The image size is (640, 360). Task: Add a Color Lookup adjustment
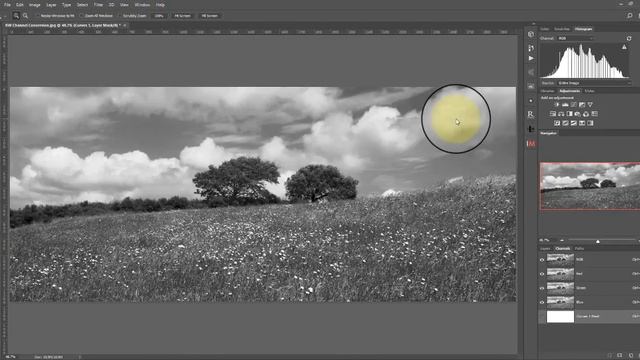[595, 114]
